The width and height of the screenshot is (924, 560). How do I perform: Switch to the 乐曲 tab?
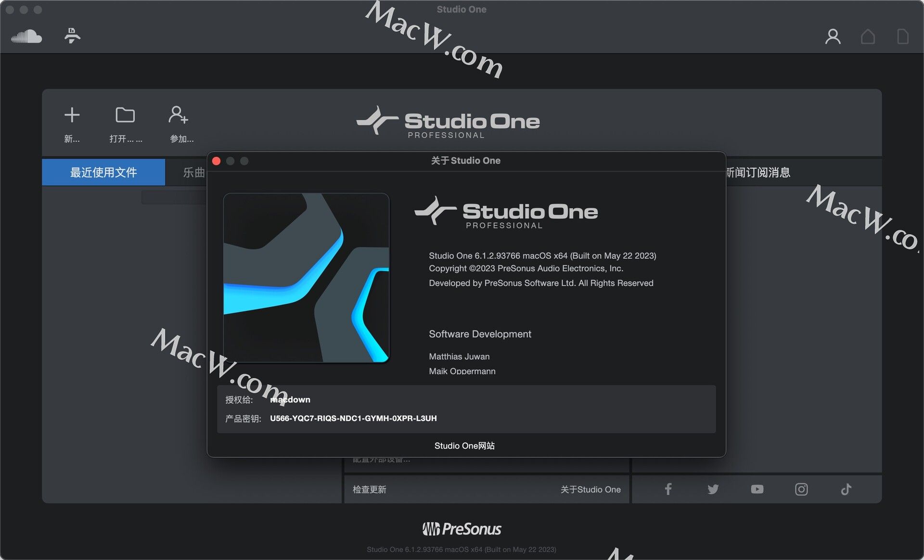(194, 172)
